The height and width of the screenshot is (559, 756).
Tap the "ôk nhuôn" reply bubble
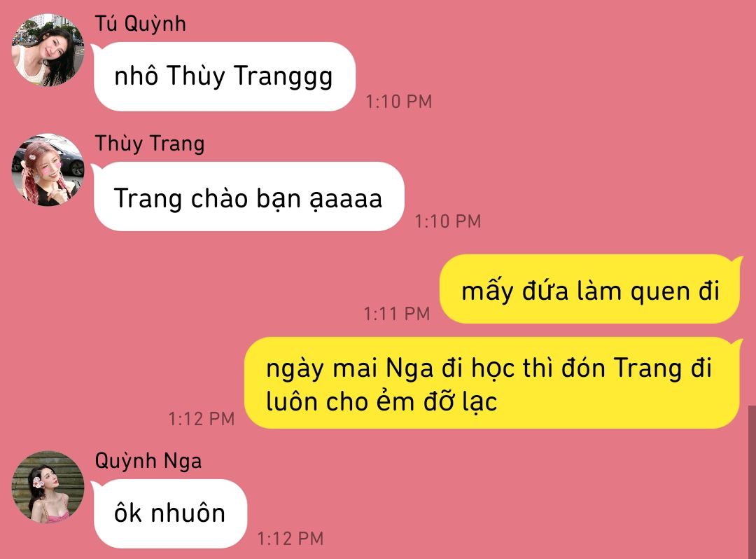coord(169,513)
